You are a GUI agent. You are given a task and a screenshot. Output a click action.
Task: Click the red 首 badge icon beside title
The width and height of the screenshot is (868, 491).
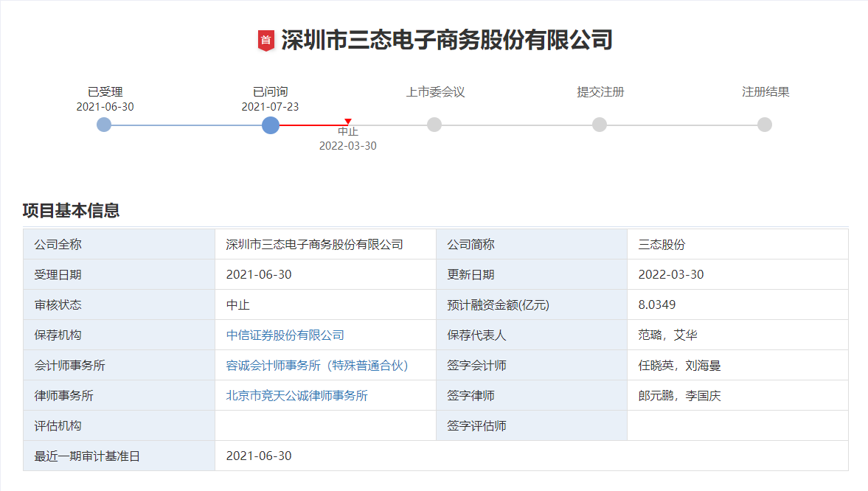pos(266,41)
